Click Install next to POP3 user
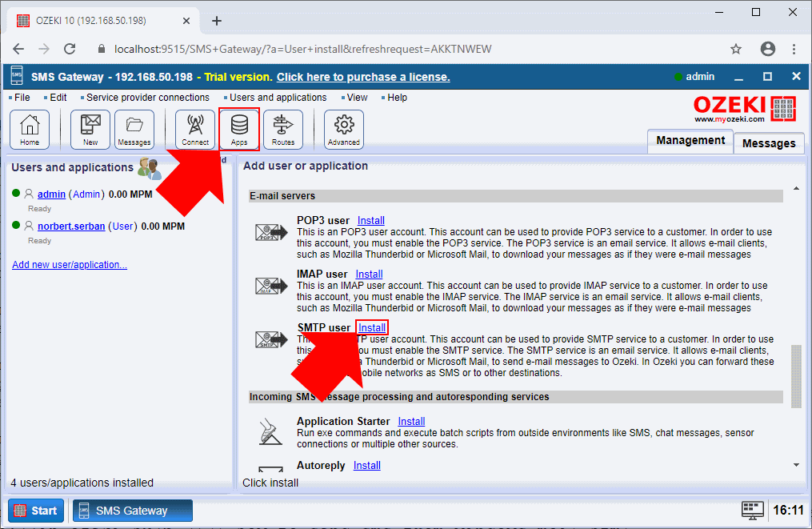Image resolution: width=812 pixels, height=529 pixels. (370, 221)
